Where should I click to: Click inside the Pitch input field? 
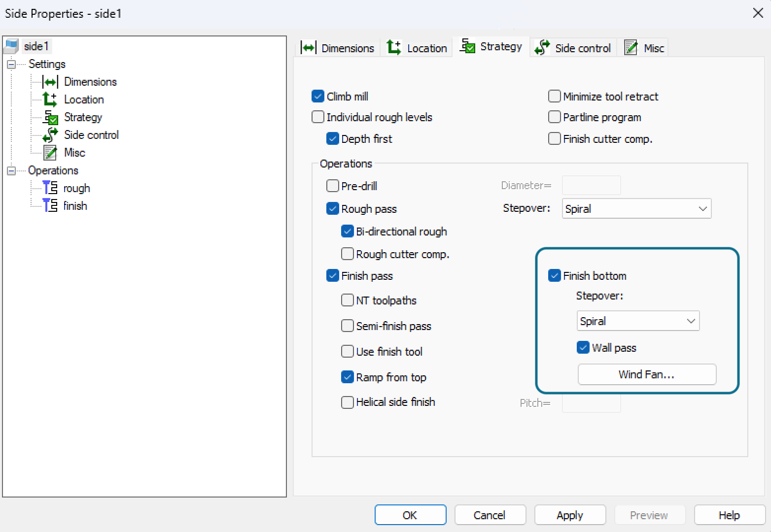[591, 403]
